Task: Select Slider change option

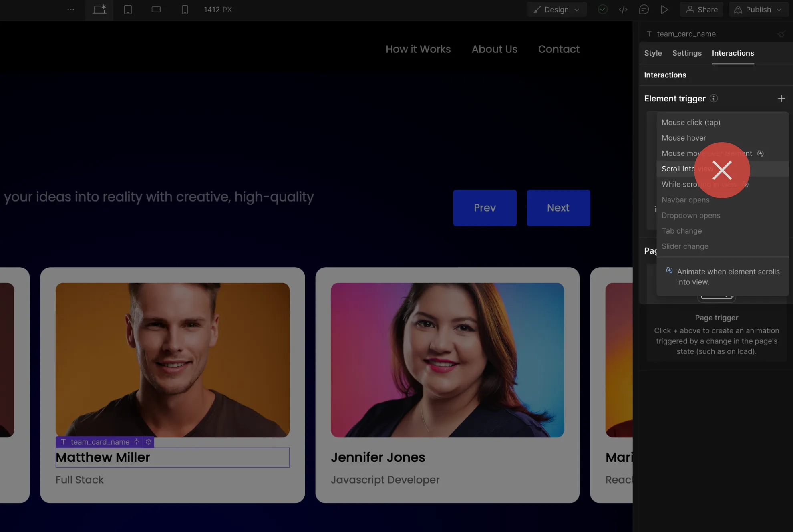Action: pyautogui.click(x=723, y=246)
